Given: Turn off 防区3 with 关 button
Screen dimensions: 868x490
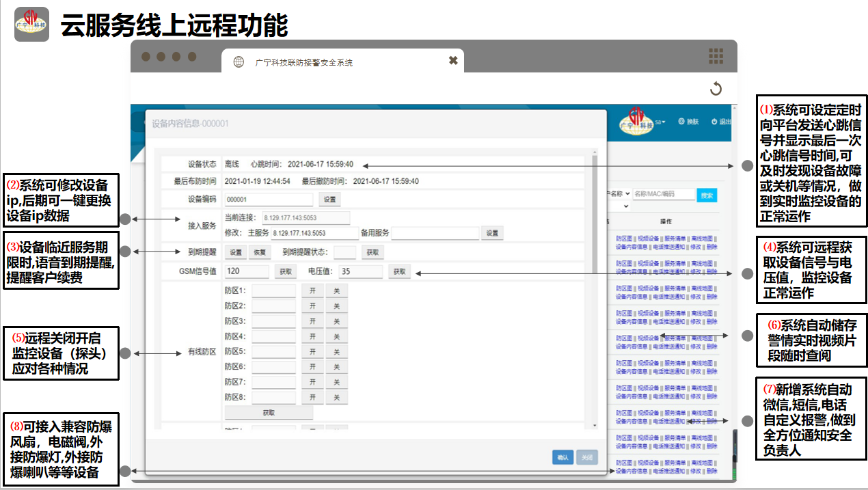Looking at the screenshot, I should pos(336,321).
